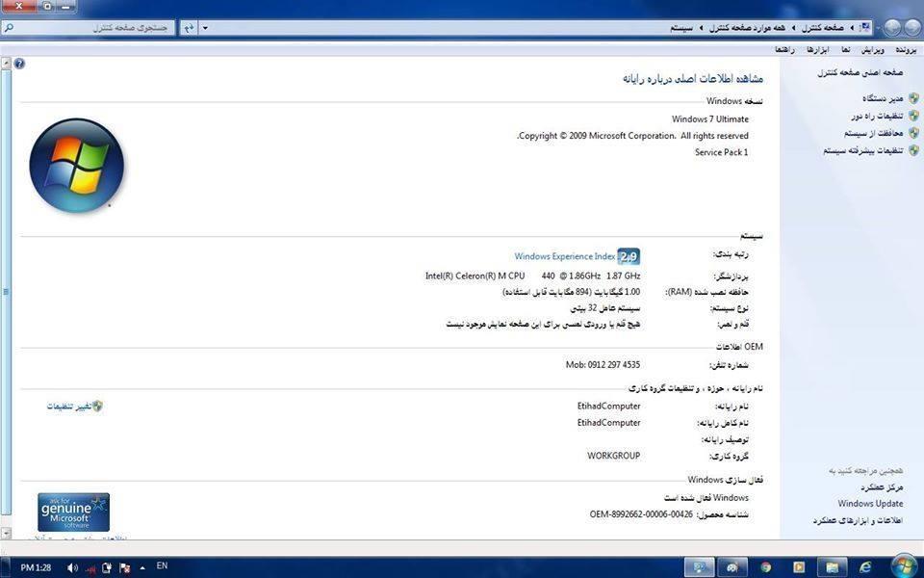Image resolution: width=924 pixels, height=578 pixels.
Task: Click the Control Panel icon in address bar
Action: (x=865, y=27)
